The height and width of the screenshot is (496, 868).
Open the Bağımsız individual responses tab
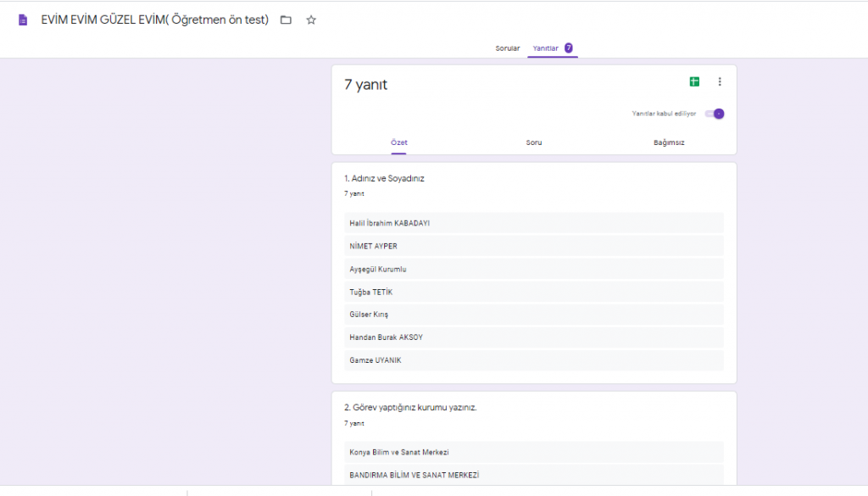coord(669,142)
